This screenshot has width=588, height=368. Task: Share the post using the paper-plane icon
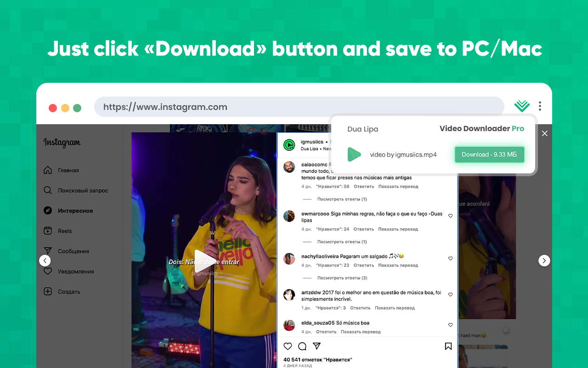click(317, 346)
